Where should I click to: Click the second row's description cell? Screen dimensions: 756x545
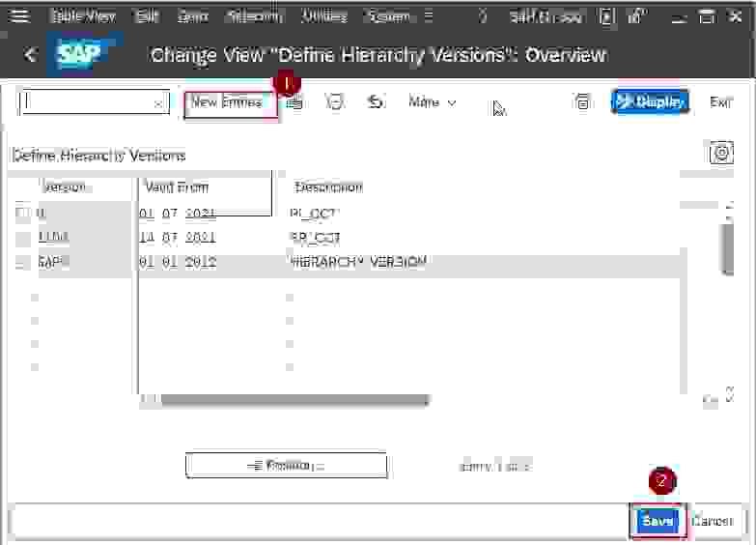(315, 237)
